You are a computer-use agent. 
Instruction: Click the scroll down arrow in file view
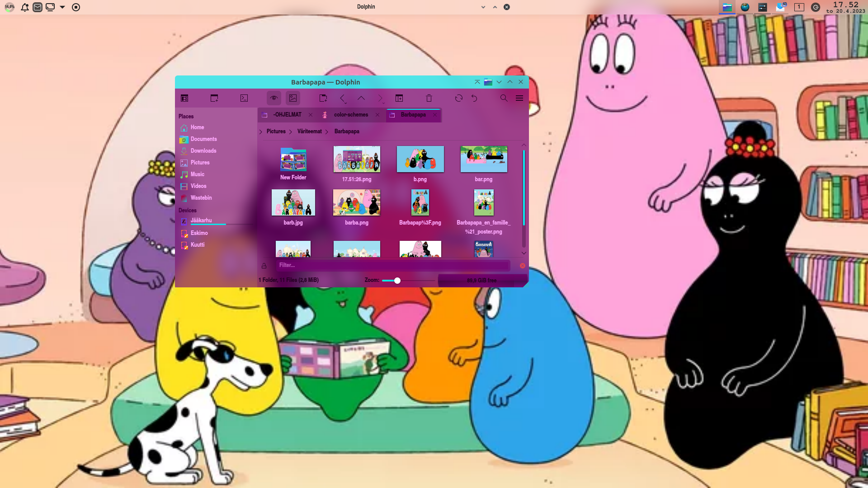524,253
